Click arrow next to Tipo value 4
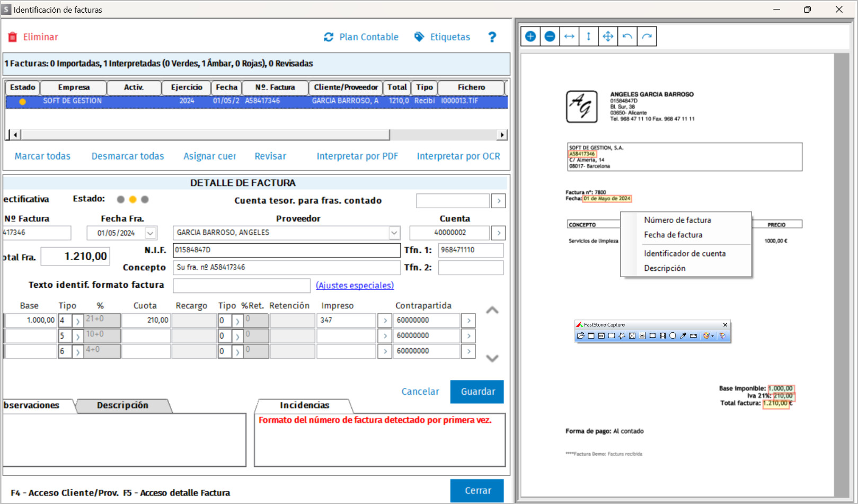This screenshot has height=504, width=858. 78,321
